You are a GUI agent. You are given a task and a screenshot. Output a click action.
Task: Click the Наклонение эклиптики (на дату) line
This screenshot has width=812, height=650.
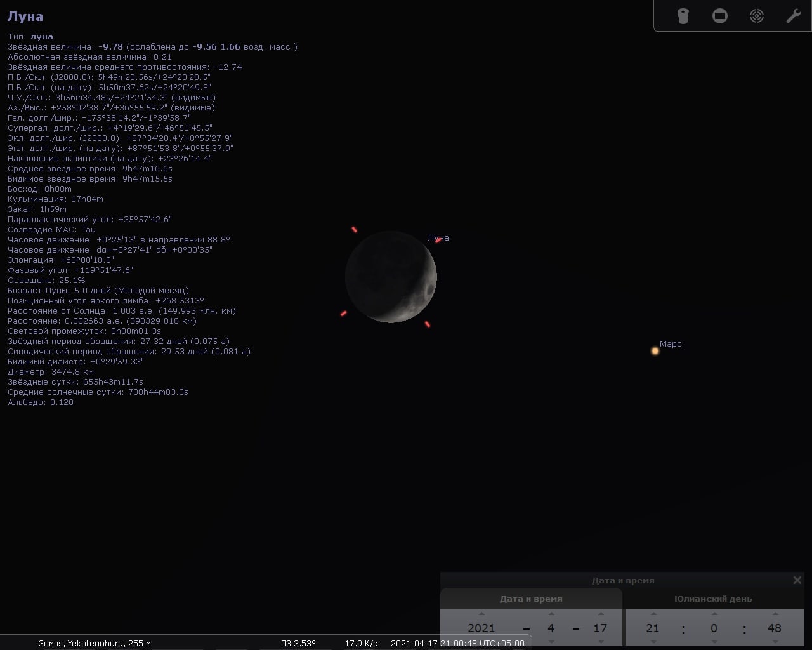110,158
